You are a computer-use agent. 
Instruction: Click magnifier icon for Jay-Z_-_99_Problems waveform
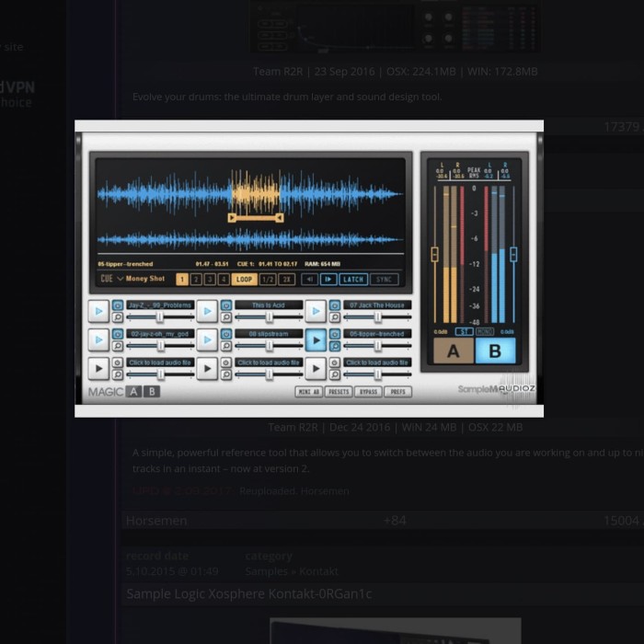click(118, 317)
